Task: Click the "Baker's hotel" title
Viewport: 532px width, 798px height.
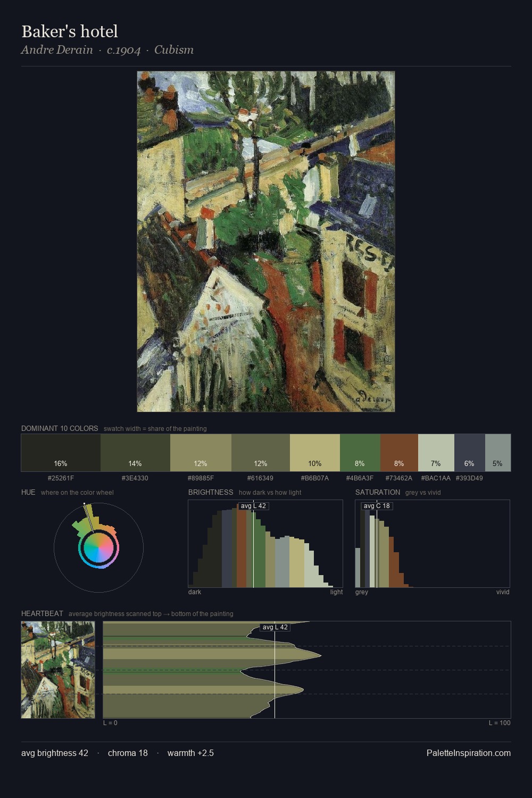Action: pyautogui.click(x=70, y=31)
